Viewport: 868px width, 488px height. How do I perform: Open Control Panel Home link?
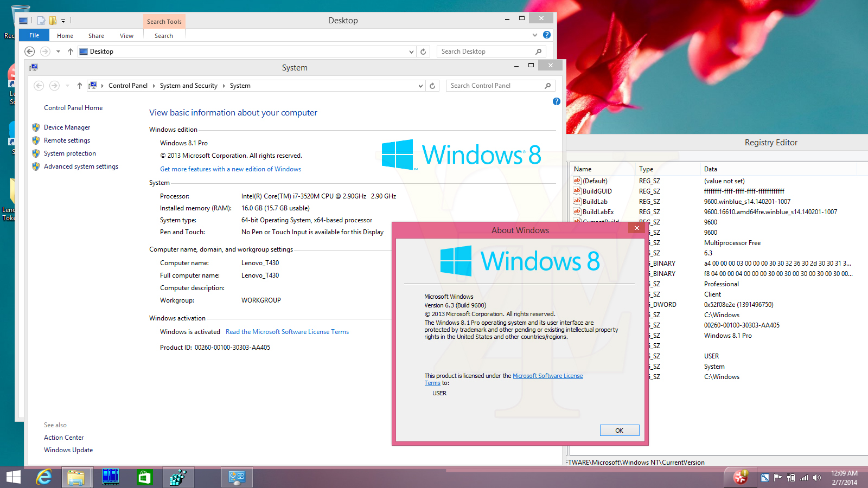(x=73, y=108)
